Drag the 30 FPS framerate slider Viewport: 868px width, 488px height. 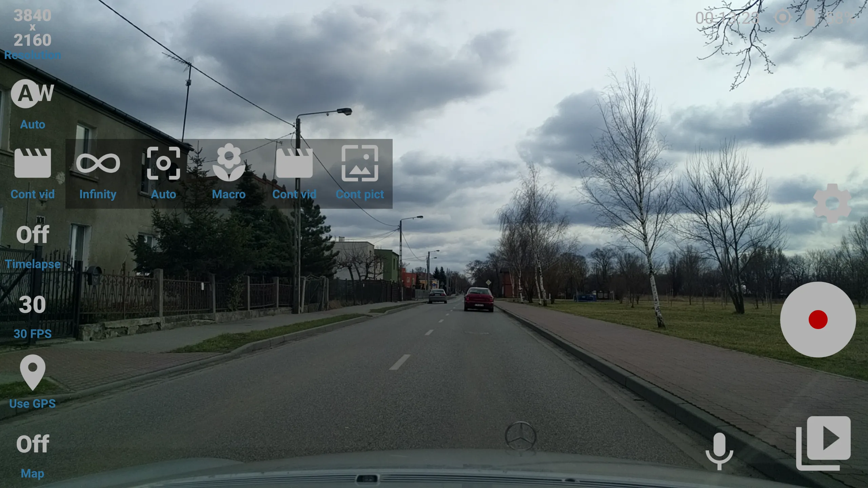coord(32,304)
